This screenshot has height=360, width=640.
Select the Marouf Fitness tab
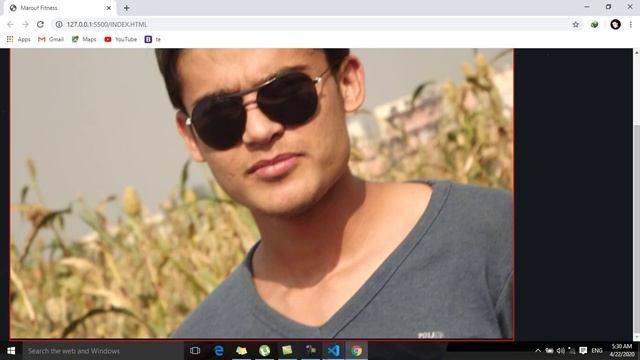coord(60,8)
